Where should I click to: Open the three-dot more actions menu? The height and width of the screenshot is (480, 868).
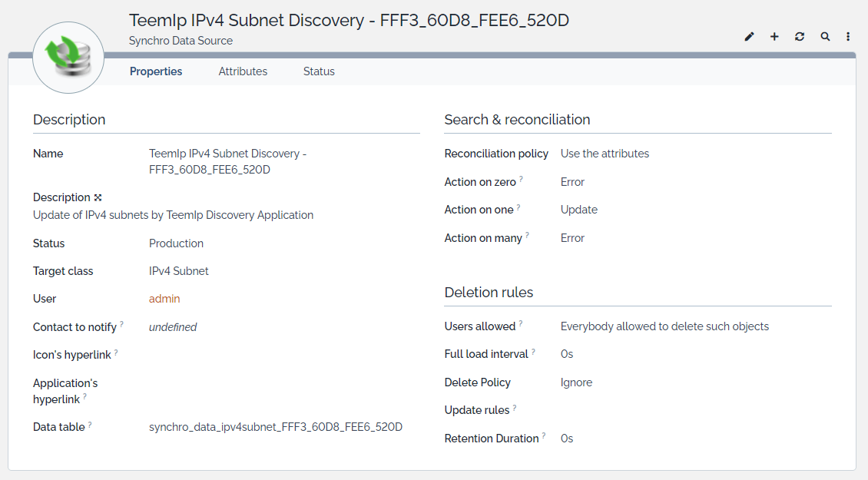(x=848, y=37)
